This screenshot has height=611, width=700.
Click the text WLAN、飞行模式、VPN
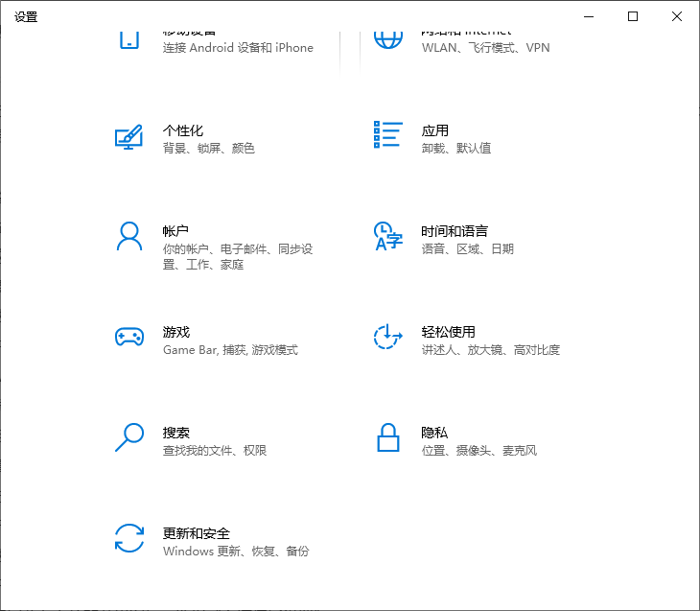pyautogui.click(x=486, y=48)
